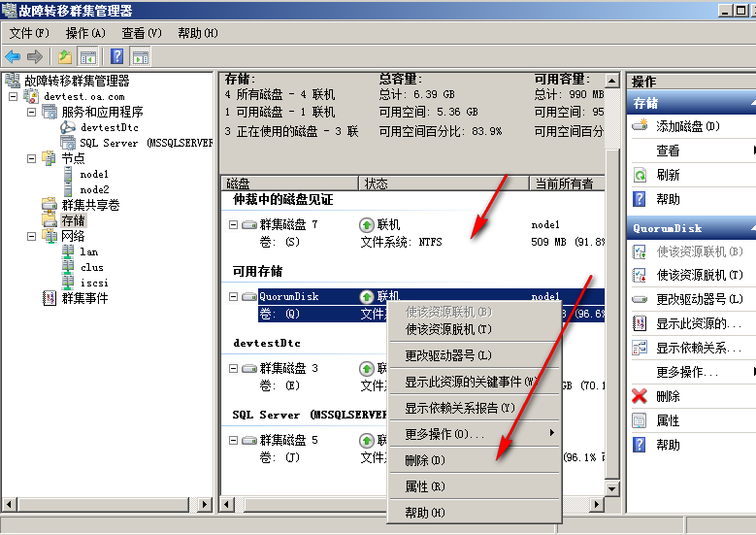756x535 pixels.
Task: Toggle the action pane toolbar icon
Action: click(141, 57)
